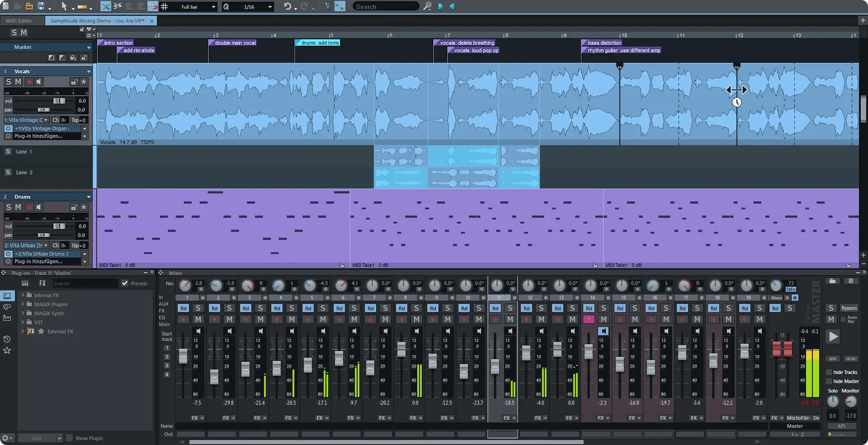
Task: Click the Bypass button in the mixer
Action: click(x=850, y=308)
